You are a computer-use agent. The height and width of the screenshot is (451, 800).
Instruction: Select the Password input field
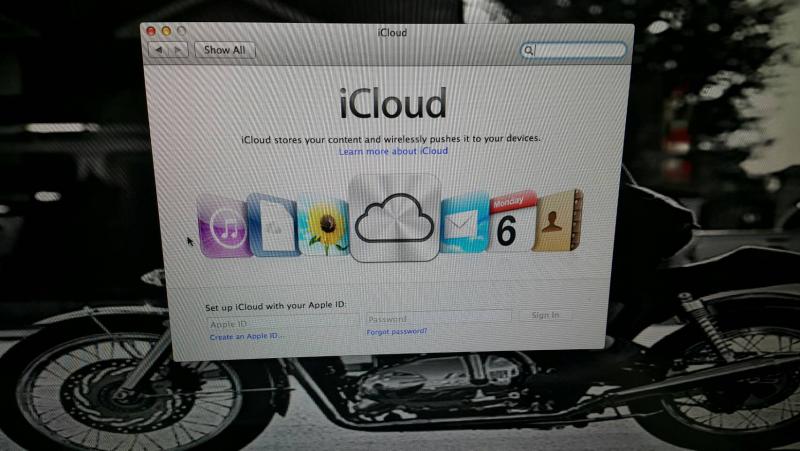pyautogui.click(x=437, y=318)
